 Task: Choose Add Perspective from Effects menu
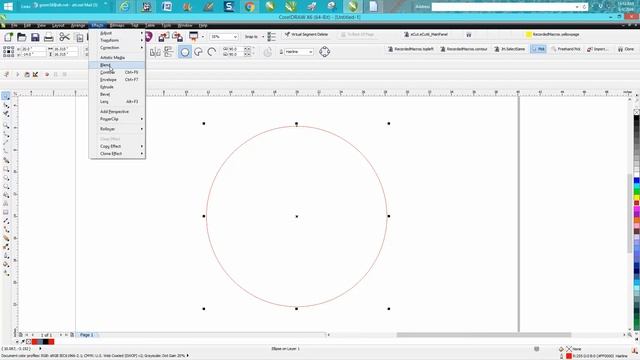pos(117,111)
